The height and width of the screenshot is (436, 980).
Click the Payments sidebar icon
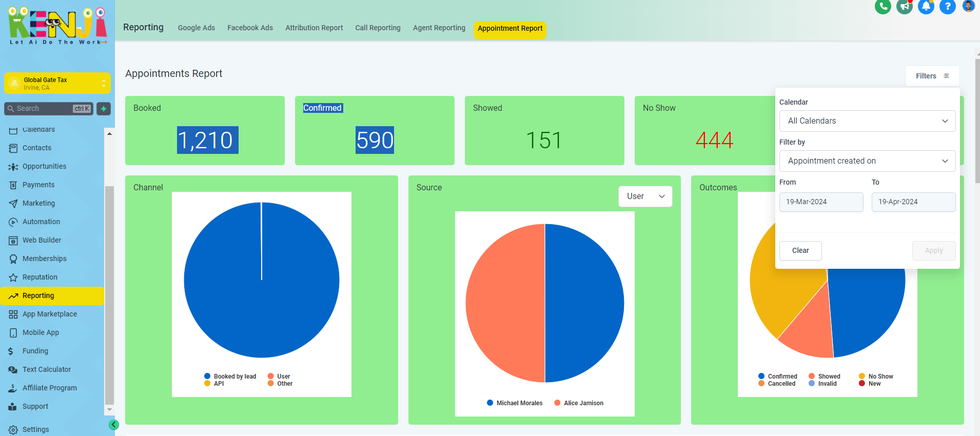[x=13, y=185]
